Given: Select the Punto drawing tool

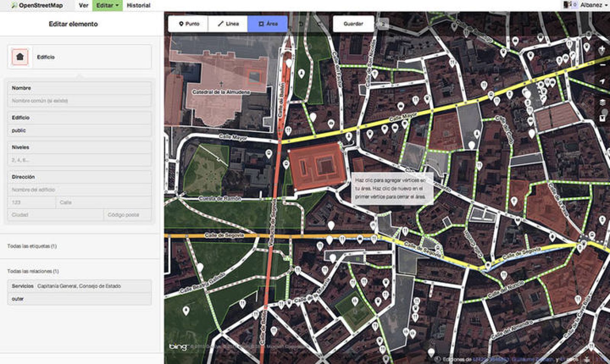Looking at the screenshot, I should [x=189, y=24].
